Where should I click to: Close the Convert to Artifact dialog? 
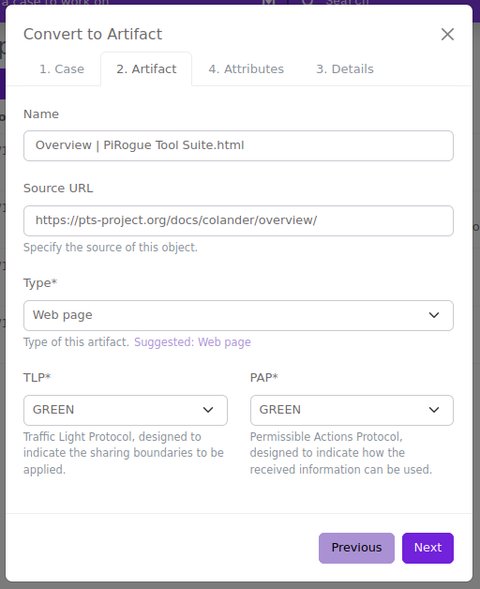(447, 34)
